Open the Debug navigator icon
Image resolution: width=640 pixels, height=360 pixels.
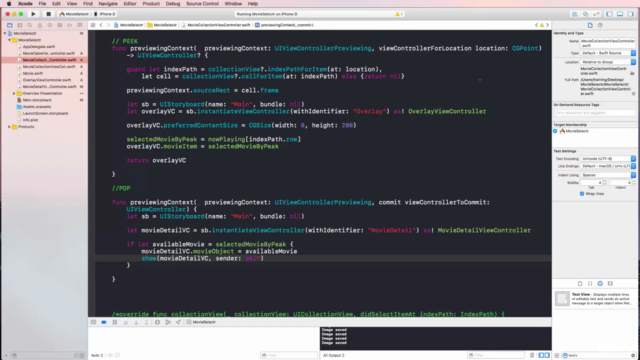click(x=60, y=25)
